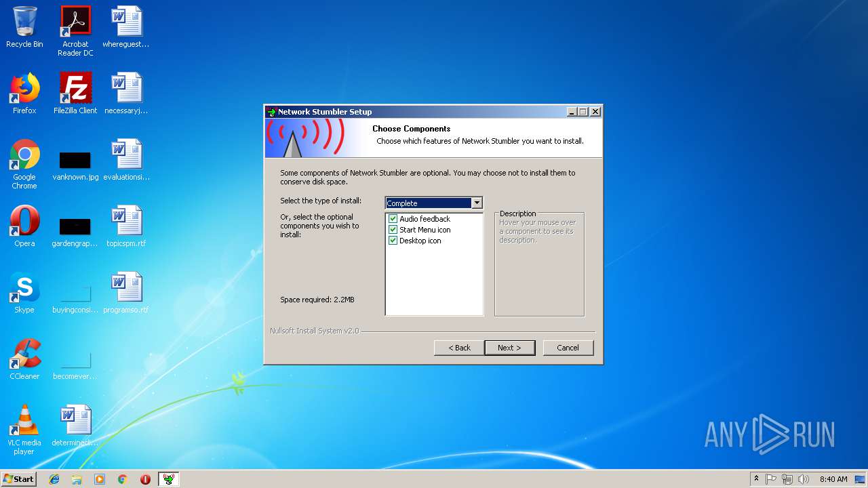Open Firefox desktop shortcut
868x488 pixels.
tap(24, 94)
